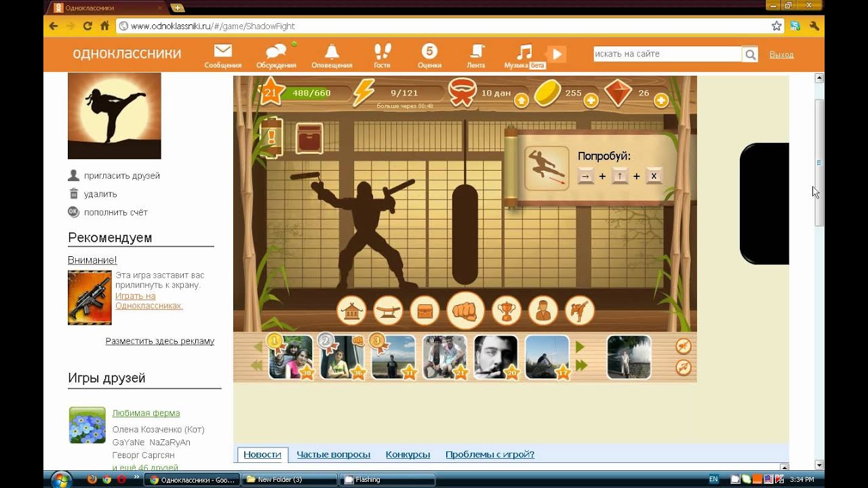Image resolution: width=868 pixels, height=488 pixels.
Task: Click the double left arrow in friends list
Action: [x=256, y=366]
